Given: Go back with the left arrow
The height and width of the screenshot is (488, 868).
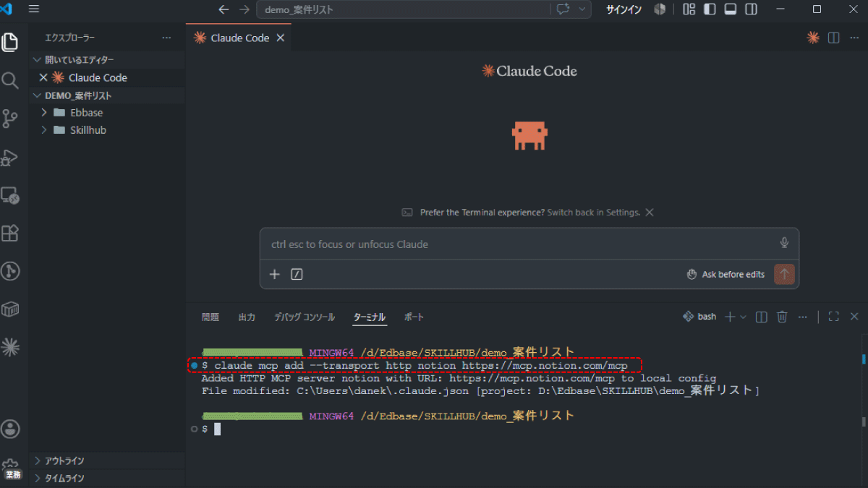Looking at the screenshot, I should (x=224, y=9).
